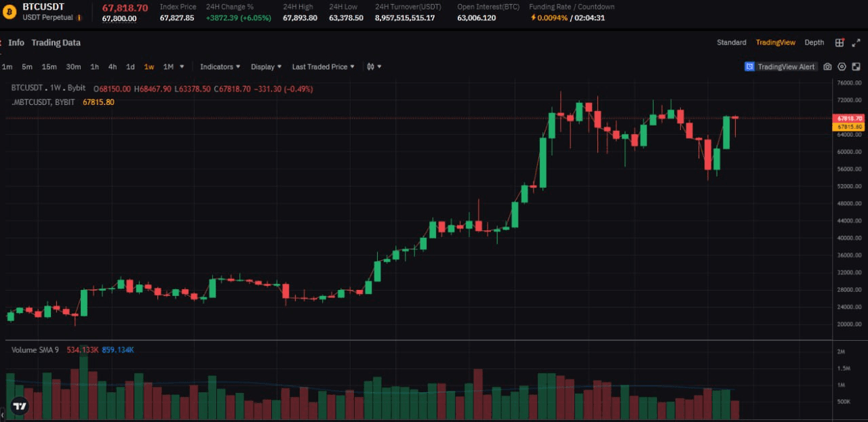
Task: Click the USDT Perpetual label
Action: [x=47, y=18]
